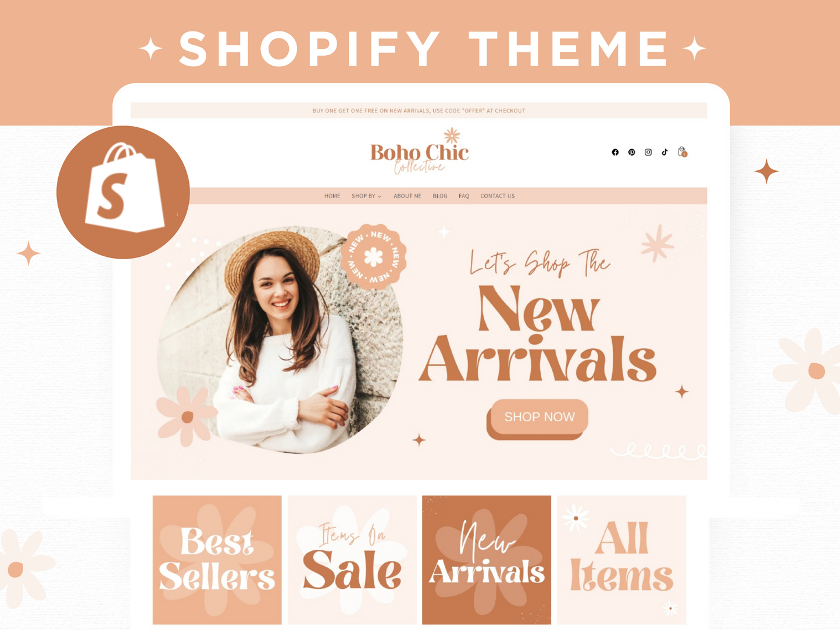Open the Facebook social icon
This screenshot has width=840, height=630.
[615, 152]
